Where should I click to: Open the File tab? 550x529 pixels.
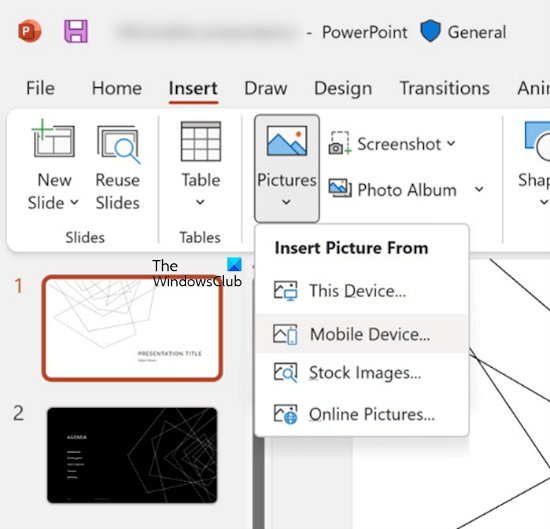40,88
